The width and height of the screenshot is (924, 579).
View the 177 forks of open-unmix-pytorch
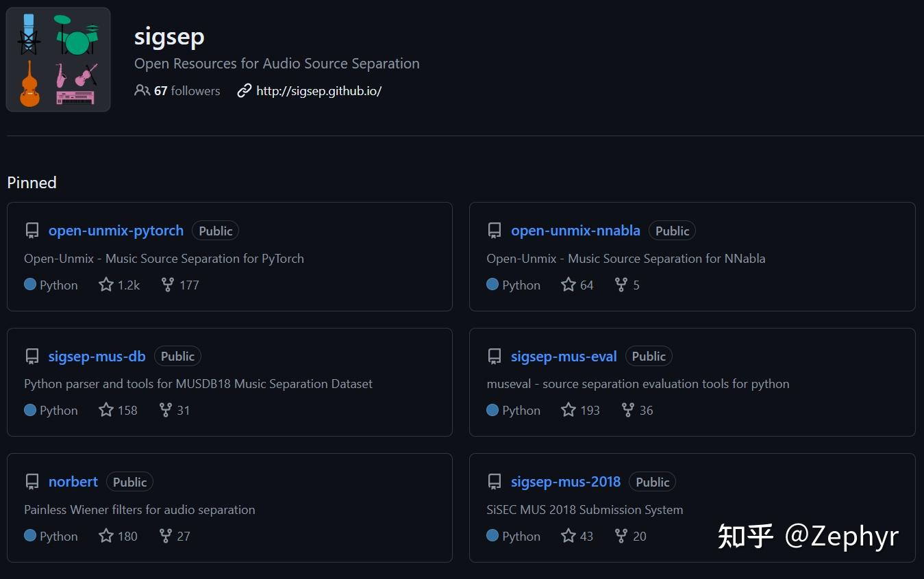click(x=180, y=285)
